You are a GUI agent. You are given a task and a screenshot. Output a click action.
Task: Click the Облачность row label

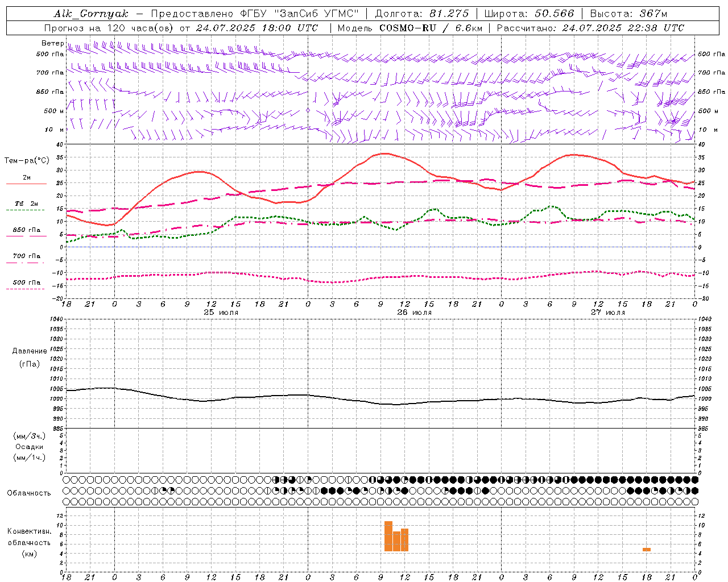[29, 493]
